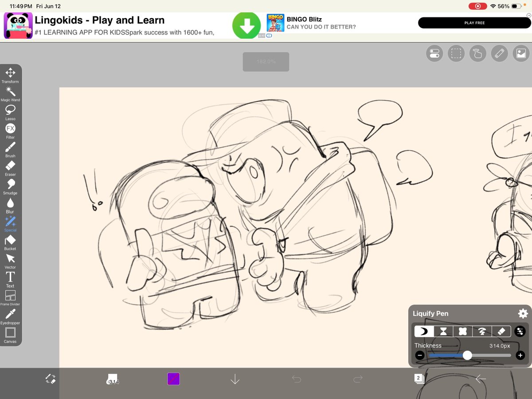The image size is (532, 399).
Task: Tap the BINGO Blitz app icon
Action: [275, 23]
